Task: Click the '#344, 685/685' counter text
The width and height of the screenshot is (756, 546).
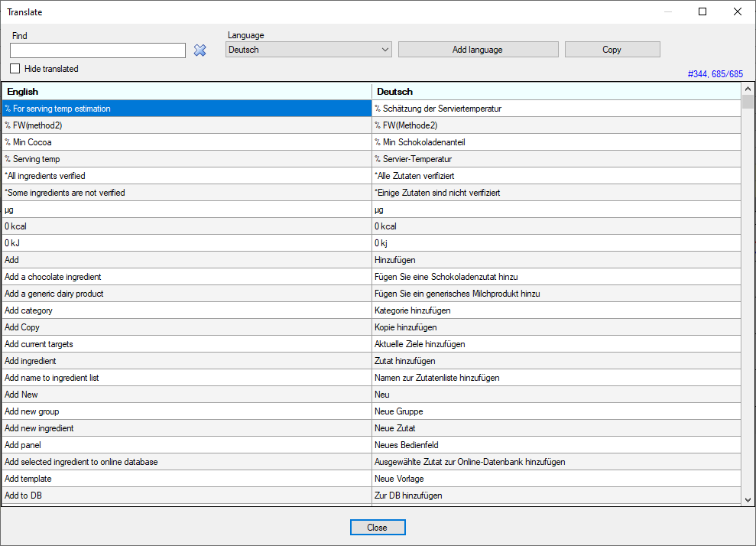Action: coord(715,74)
